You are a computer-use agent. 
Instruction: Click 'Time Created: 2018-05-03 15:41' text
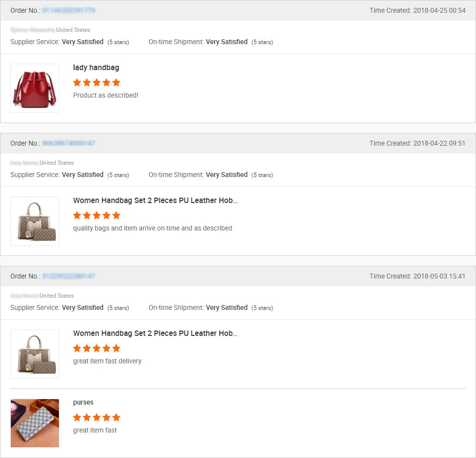[x=418, y=276]
